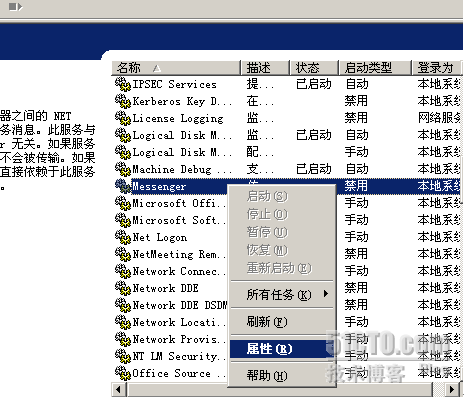Viewport: 464px width, 397px height.
Task: Click 网络服务 login of License Logging
Action: click(439, 118)
